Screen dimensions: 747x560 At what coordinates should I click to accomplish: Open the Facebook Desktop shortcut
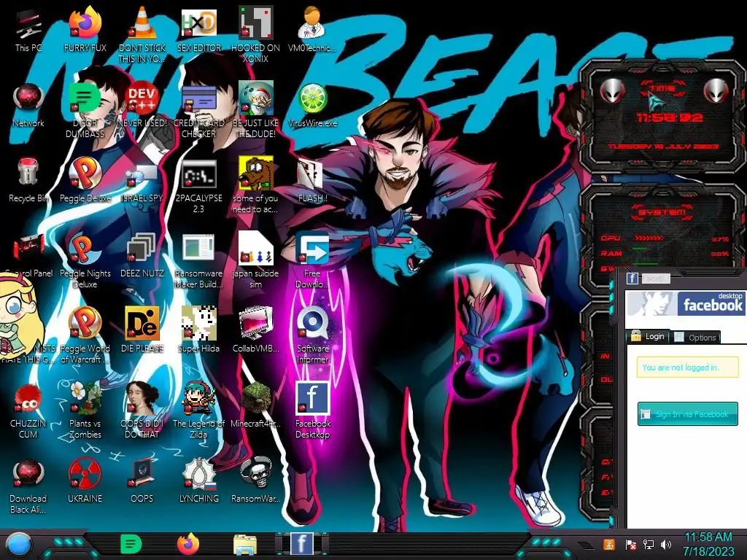coord(312,411)
